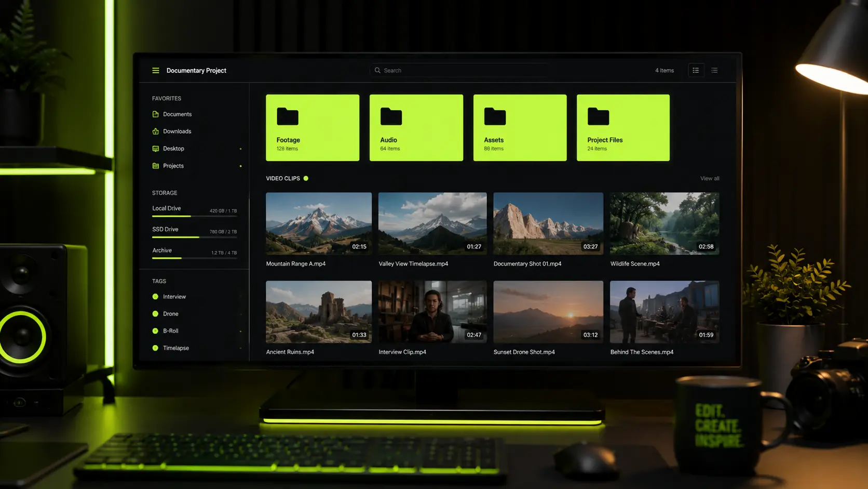Click the search magnifier icon

[x=377, y=70]
